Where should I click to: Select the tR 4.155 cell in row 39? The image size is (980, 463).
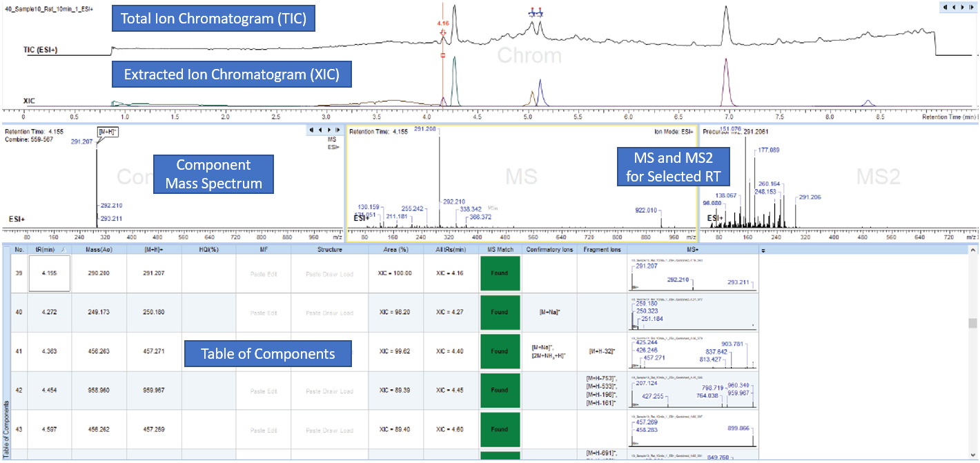pos(49,273)
